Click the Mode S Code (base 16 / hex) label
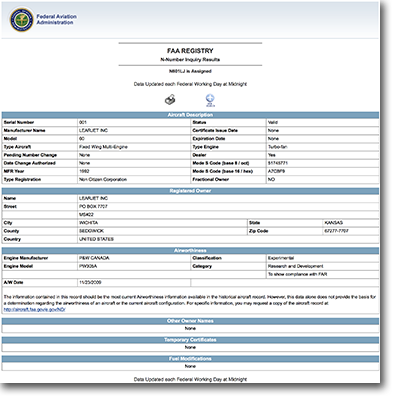The height and width of the screenshot is (403, 400). pyautogui.click(x=222, y=171)
